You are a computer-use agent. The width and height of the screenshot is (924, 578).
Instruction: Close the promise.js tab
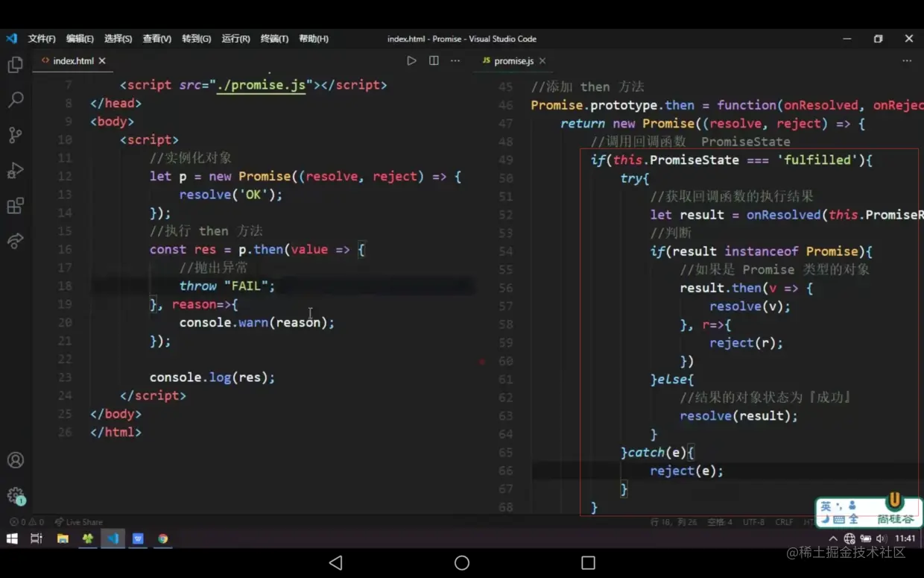[x=542, y=61]
